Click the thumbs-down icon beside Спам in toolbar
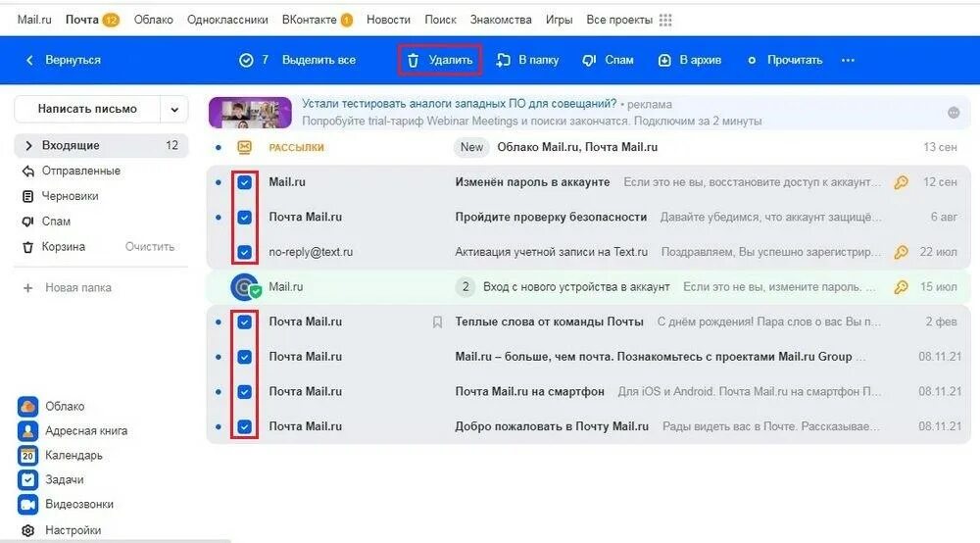 589,61
